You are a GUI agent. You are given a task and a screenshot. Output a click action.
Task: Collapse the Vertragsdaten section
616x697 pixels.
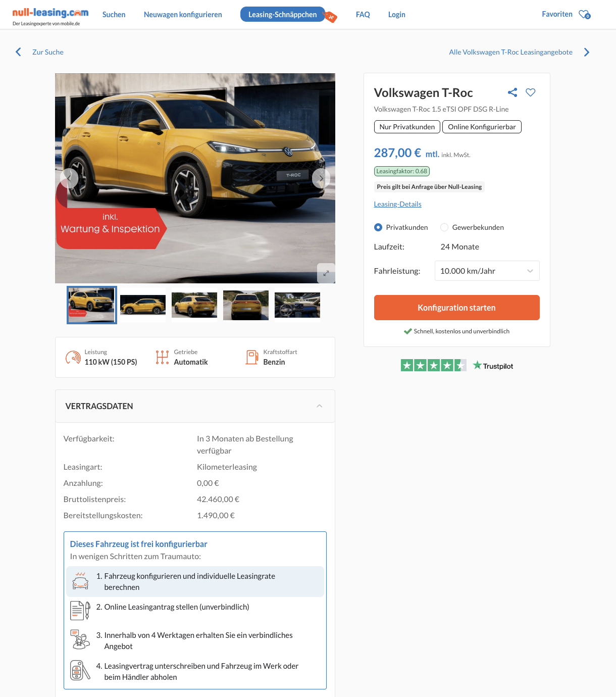pos(319,406)
